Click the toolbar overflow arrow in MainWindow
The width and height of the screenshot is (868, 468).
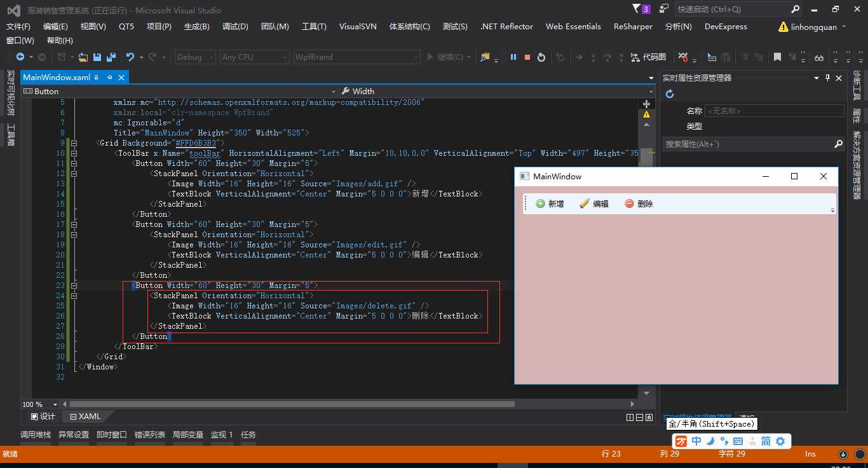point(832,210)
